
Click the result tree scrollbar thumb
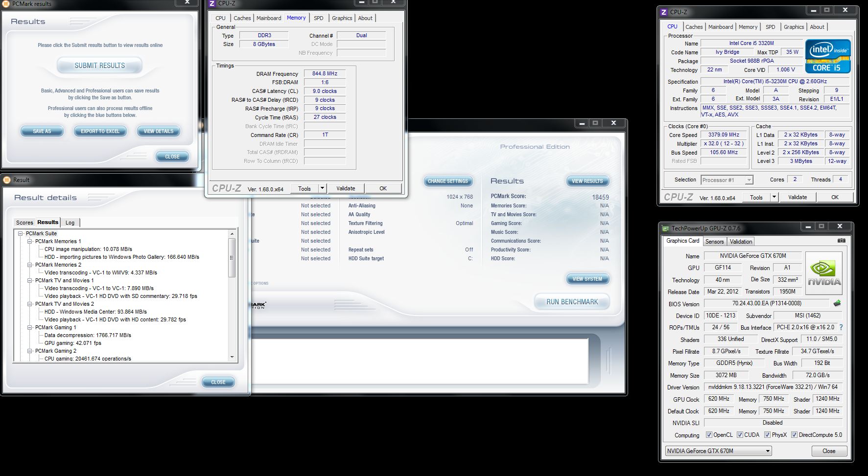(232, 257)
